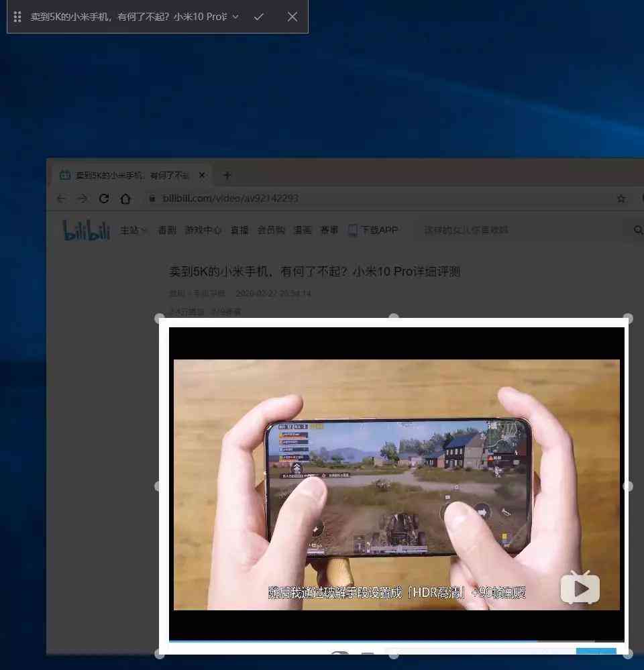
Task: Open the 游戏中心 navigation link
Action: tap(203, 230)
